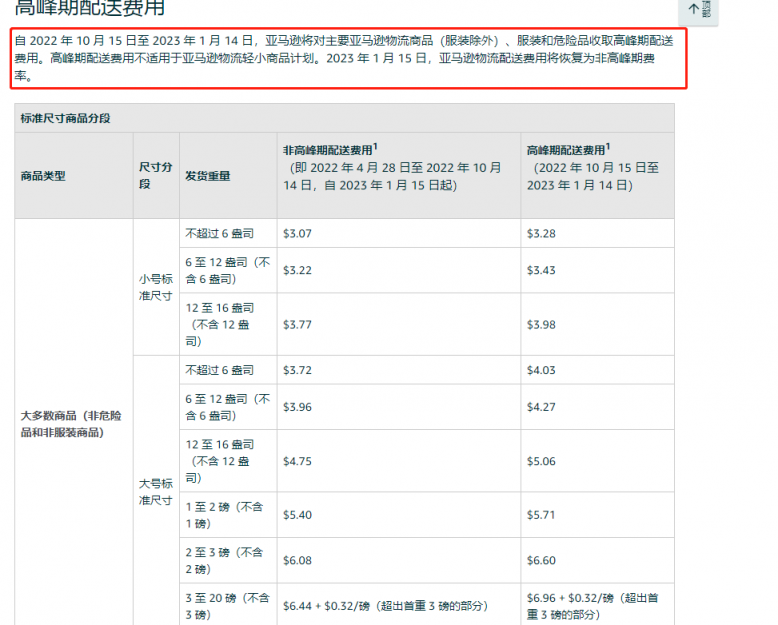Select the heading 高峰期配送费用

[x=89, y=8]
